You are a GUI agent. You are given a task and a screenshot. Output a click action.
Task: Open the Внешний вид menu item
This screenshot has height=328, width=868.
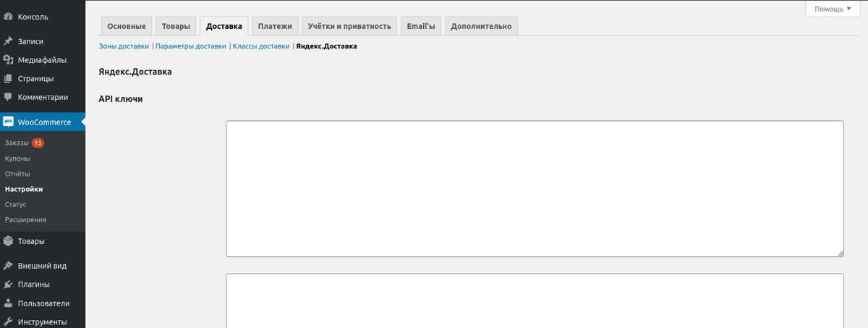point(43,266)
